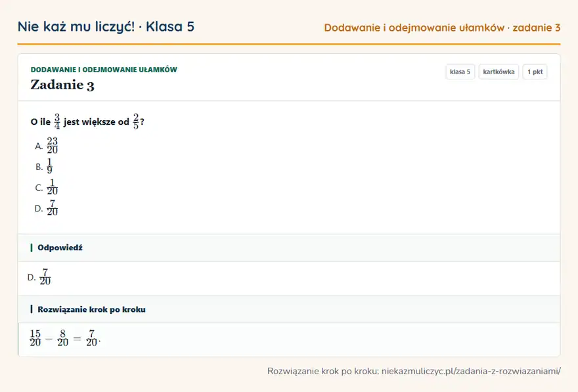Click the '1 pkt' tag
Screen dimensions: 578x392
(535, 72)
